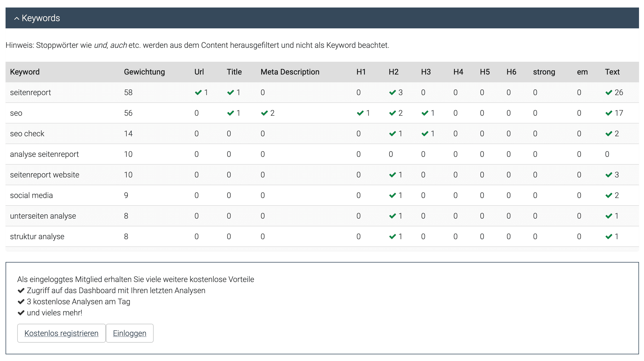Click the 'seo check' keyword cell
The height and width of the screenshot is (361, 644).
click(x=27, y=133)
